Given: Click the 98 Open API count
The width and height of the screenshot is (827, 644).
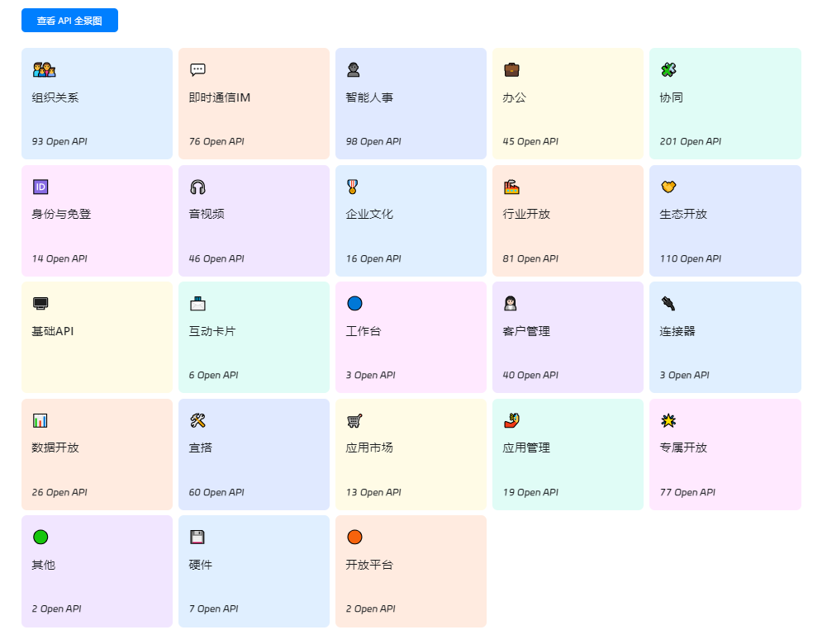Looking at the screenshot, I should (373, 141).
